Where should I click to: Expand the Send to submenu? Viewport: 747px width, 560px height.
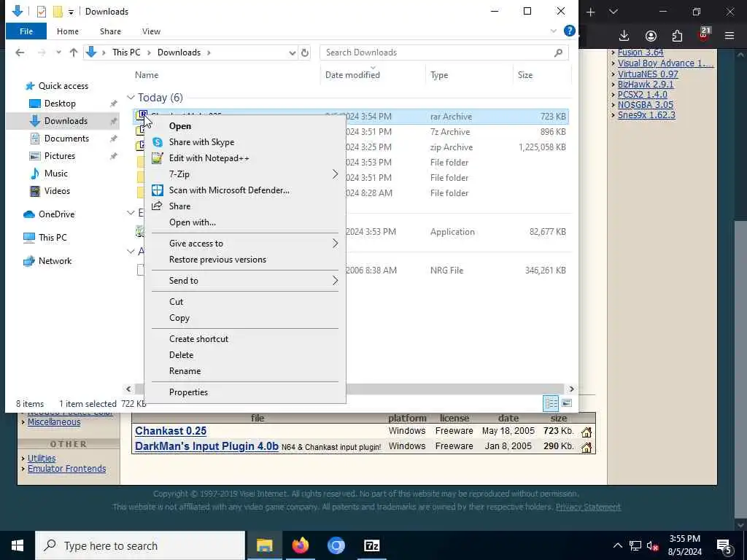[245, 281]
